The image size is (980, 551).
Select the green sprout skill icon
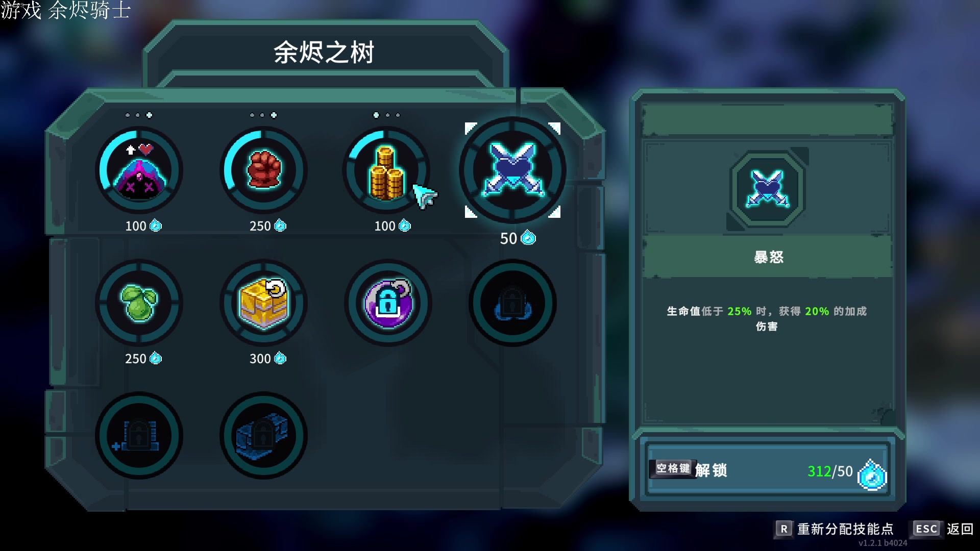139,303
